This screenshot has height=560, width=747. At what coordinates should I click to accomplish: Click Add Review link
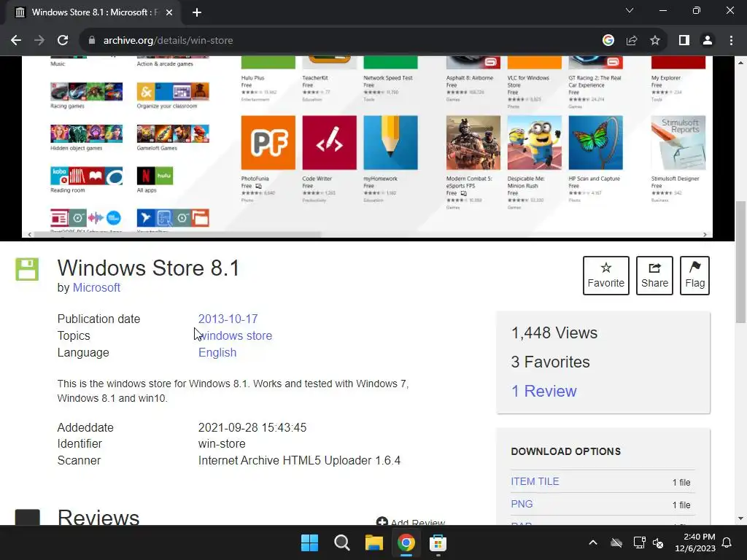click(411, 522)
